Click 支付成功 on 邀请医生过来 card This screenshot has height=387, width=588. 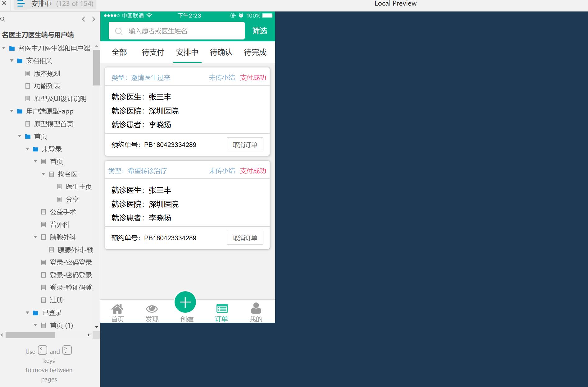[x=253, y=77]
